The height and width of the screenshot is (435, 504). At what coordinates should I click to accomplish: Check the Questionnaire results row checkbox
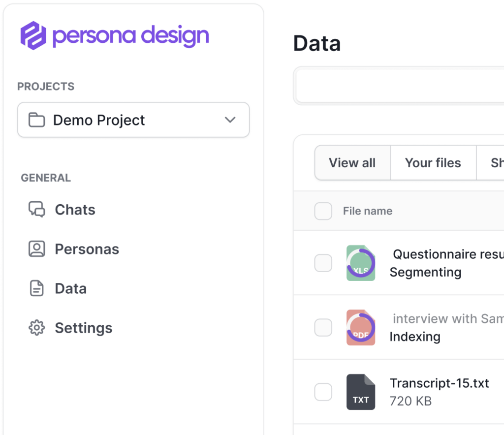pyautogui.click(x=323, y=263)
